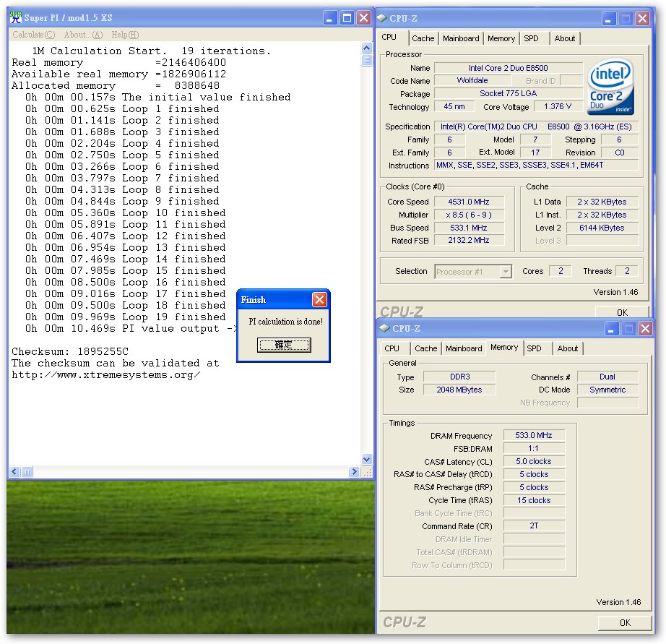Minimize the top CPU-Z window
The width and height of the screenshot is (666, 644).
click(607, 19)
